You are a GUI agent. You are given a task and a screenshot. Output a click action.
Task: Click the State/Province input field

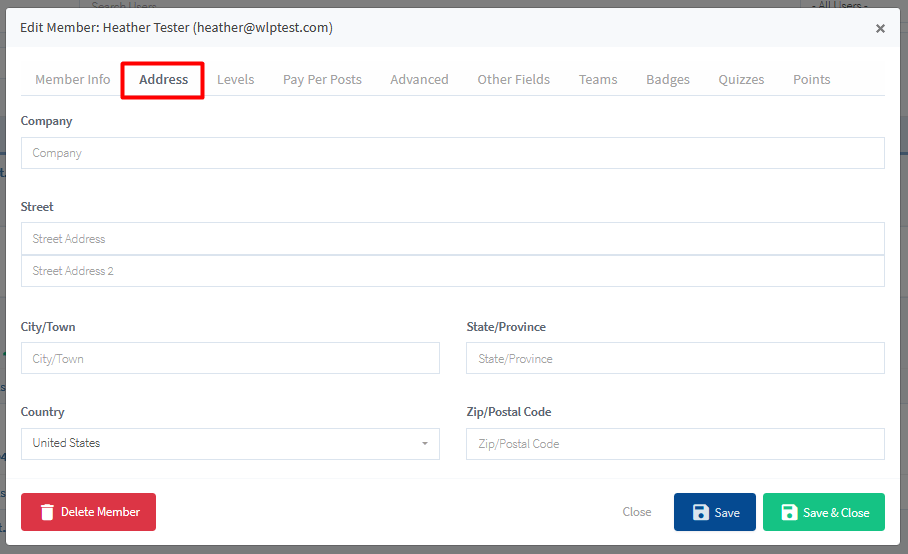point(675,358)
